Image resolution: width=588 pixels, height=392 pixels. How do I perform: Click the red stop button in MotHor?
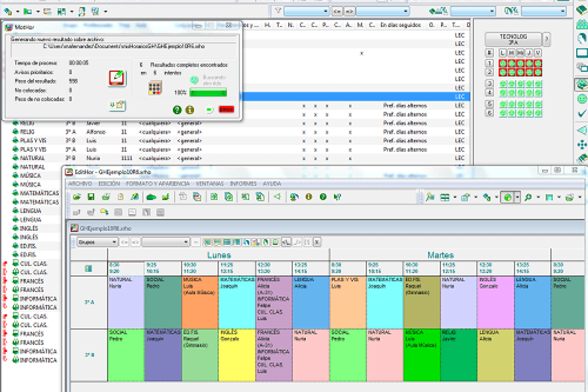point(226,110)
